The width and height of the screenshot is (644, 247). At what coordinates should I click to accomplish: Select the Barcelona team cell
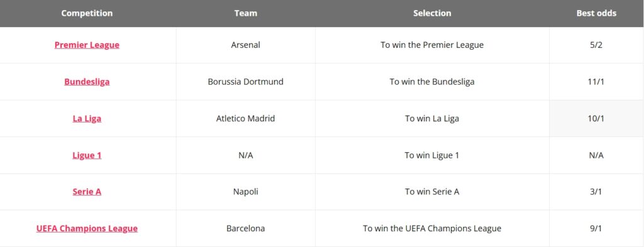point(246,229)
